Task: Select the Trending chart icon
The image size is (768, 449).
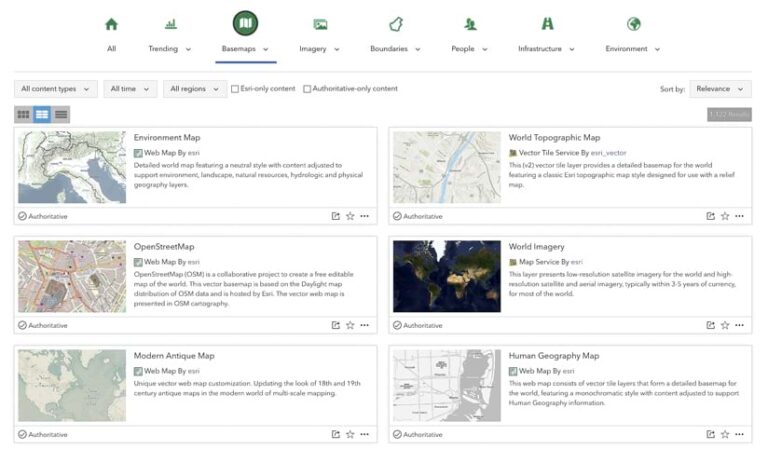Action: (170, 24)
